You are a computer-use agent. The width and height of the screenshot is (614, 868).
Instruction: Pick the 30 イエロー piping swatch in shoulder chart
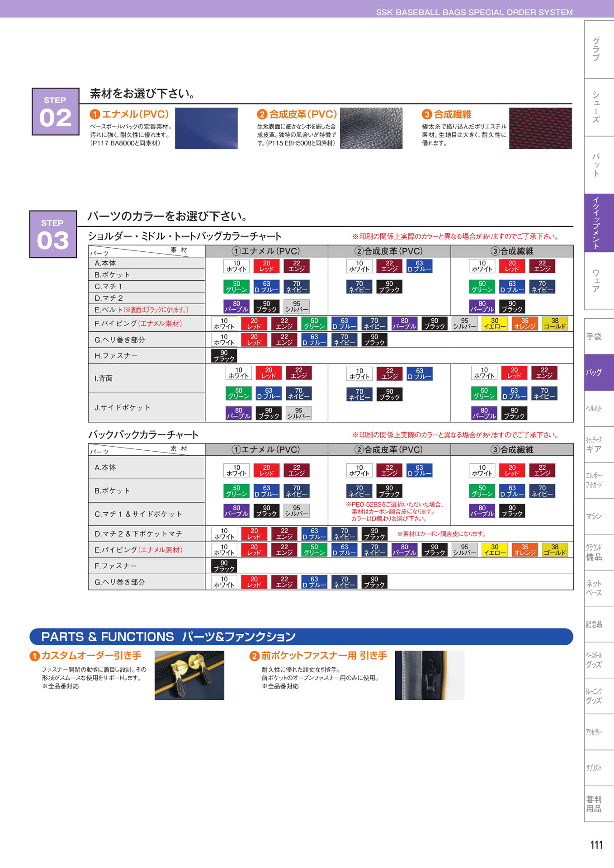pyautogui.click(x=495, y=323)
